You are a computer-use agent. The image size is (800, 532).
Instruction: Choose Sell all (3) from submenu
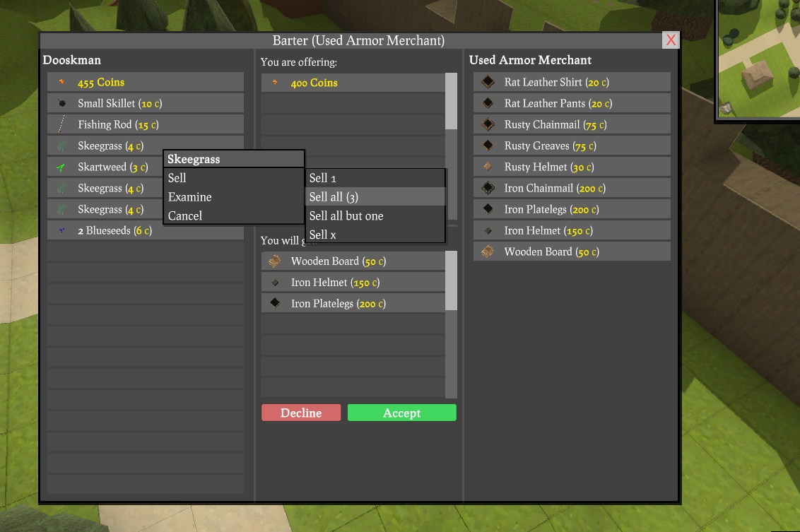(x=375, y=197)
